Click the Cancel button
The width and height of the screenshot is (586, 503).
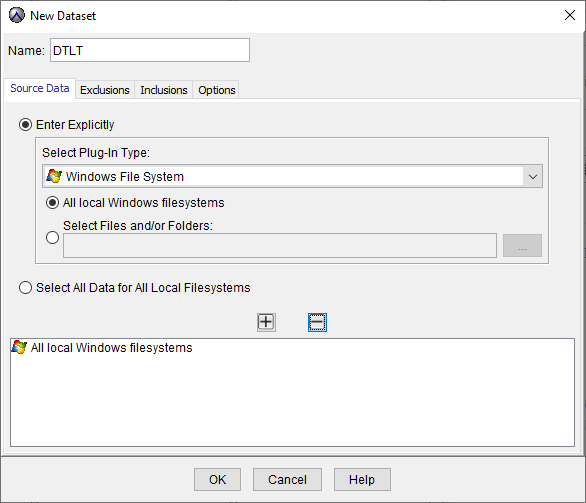pos(287,479)
